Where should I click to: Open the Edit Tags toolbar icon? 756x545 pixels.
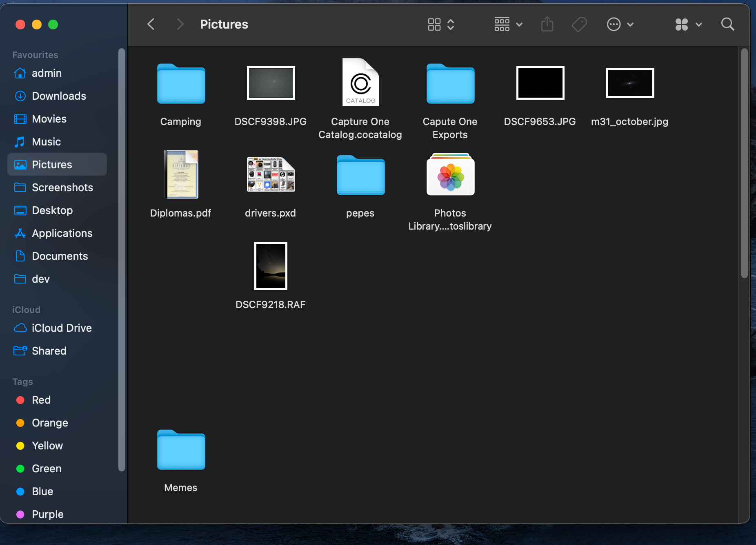(579, 25)
